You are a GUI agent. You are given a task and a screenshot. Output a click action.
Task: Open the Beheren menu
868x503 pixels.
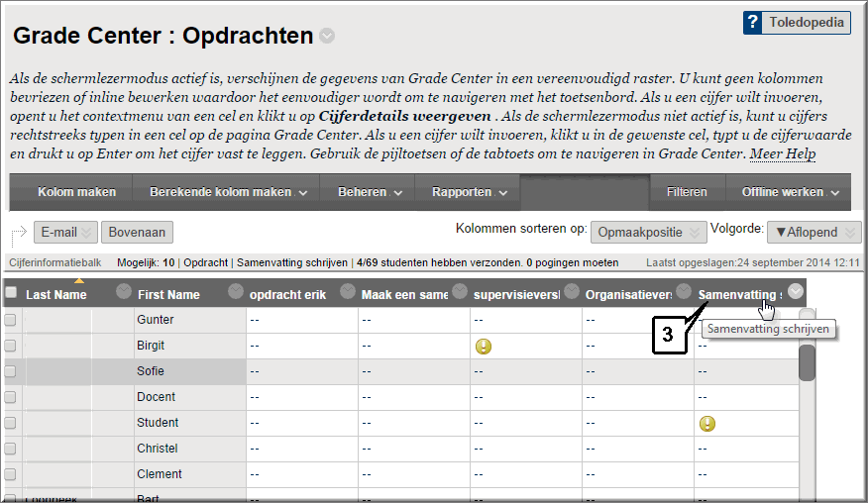(x=370, y=192)
